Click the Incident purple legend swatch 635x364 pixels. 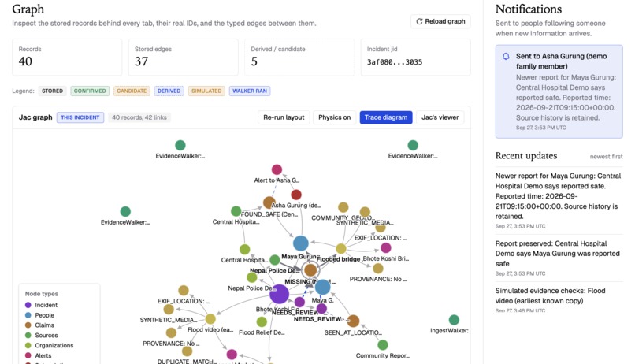tap(28, 305)
